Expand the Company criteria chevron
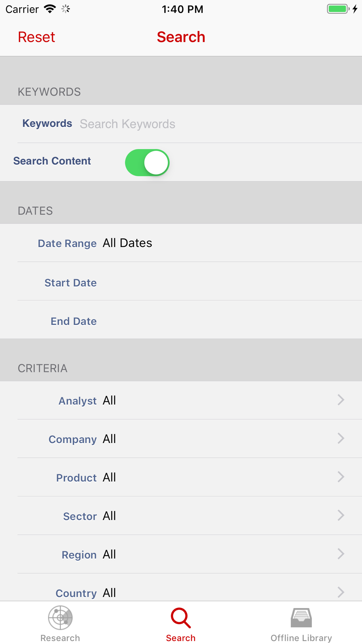The height and width of the screenshot is (644, 362). (341, 438)
